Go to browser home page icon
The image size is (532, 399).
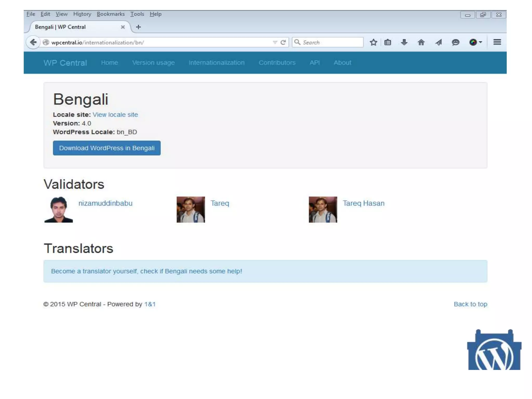[421, 42]
